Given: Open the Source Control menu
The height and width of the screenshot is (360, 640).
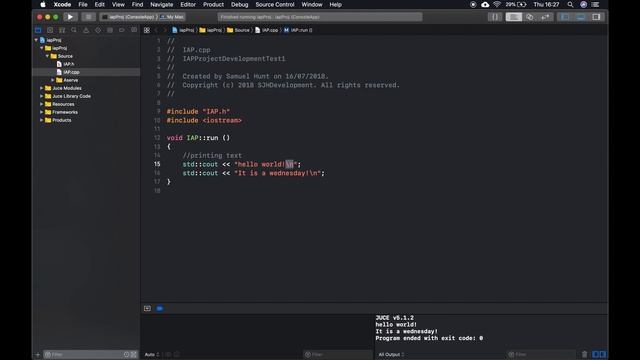Looking at the screenshot, I should click(x=275, y=4).
